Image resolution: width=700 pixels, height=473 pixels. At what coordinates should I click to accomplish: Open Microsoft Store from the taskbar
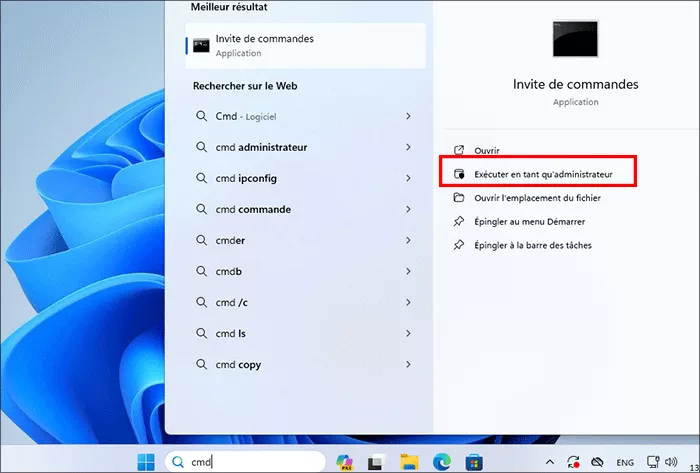pos(474,462)
